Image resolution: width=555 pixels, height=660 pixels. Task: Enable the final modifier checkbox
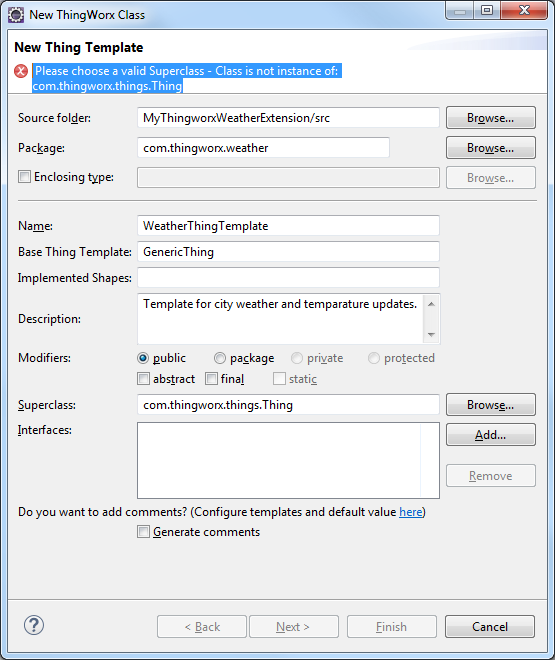point(211,379)
